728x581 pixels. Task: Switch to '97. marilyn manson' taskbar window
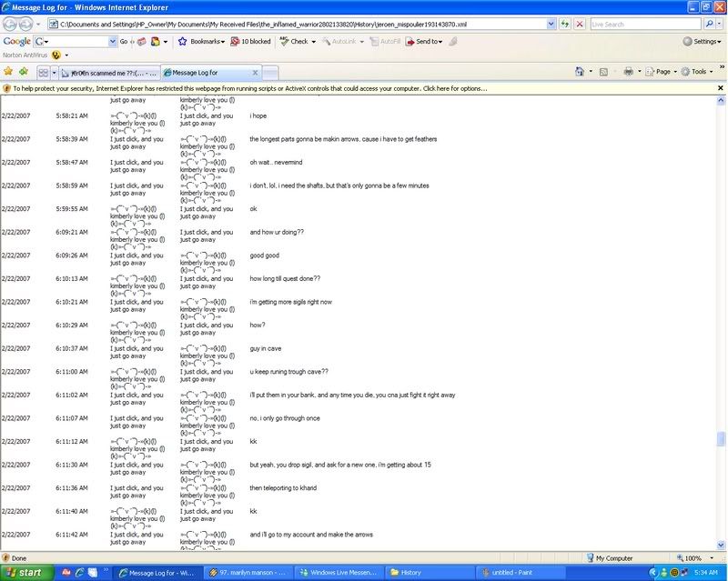(248, 573)
